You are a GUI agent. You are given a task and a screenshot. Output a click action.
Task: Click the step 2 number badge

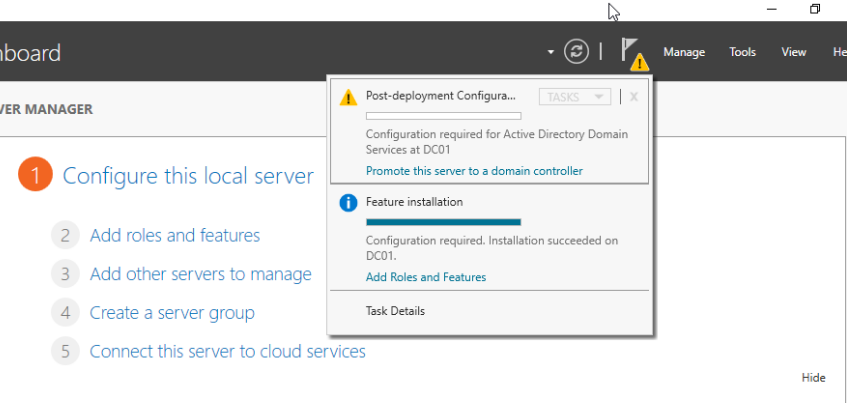pos(64,236)
